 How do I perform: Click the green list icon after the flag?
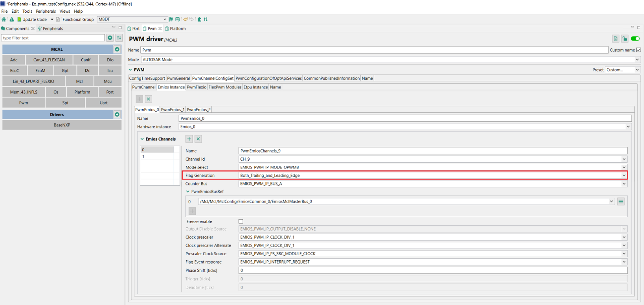coord(177,19)
